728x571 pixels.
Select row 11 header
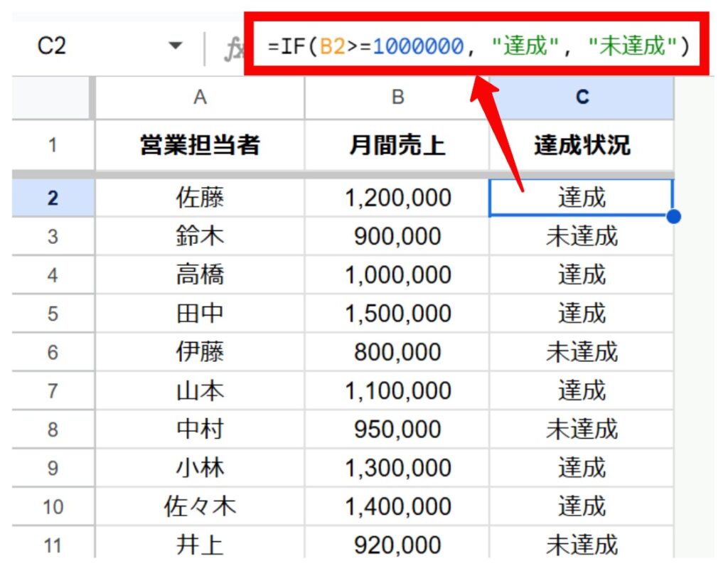[x=53, y=545]
